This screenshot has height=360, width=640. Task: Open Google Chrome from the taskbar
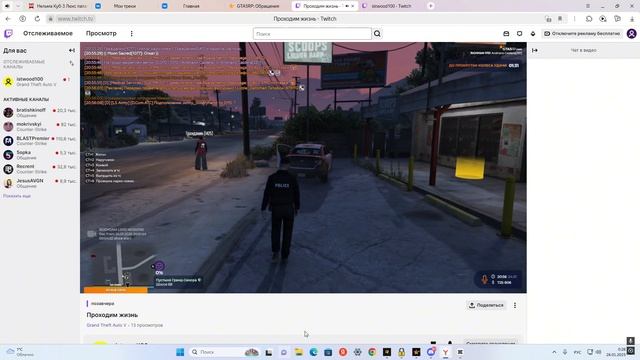click(372, 352)
